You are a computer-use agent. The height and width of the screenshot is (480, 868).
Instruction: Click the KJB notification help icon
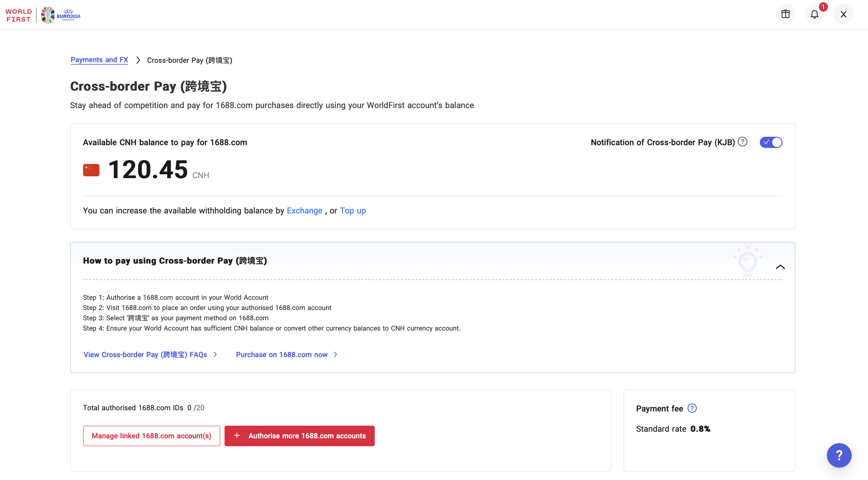tap(742, 142)
